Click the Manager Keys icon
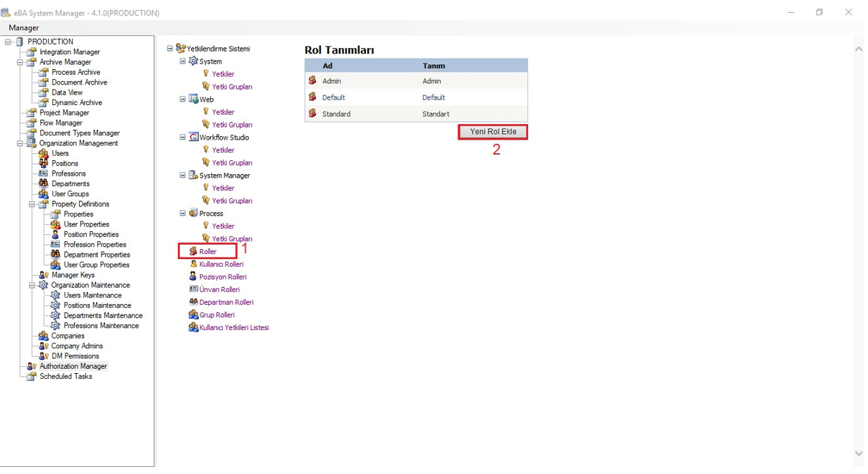This screenshot has height=474, width=868. click(x=44, y=275)
